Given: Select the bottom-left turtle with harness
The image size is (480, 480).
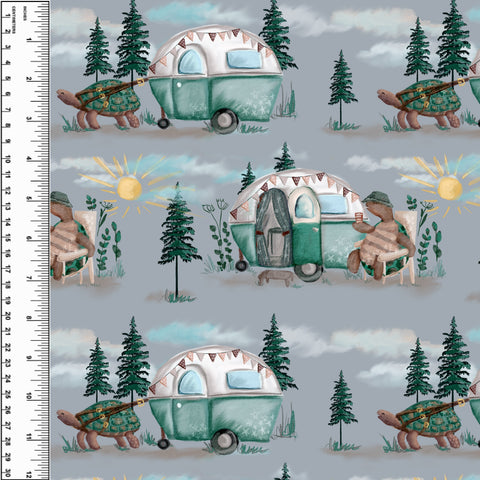Looking at the screenshot, I should click(x=99, y=425).
